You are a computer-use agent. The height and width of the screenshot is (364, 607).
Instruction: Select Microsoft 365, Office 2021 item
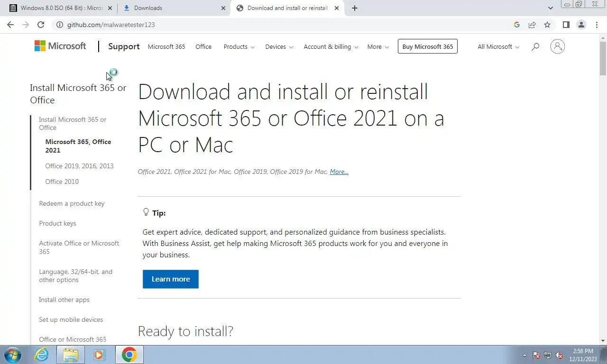point(78,146)
